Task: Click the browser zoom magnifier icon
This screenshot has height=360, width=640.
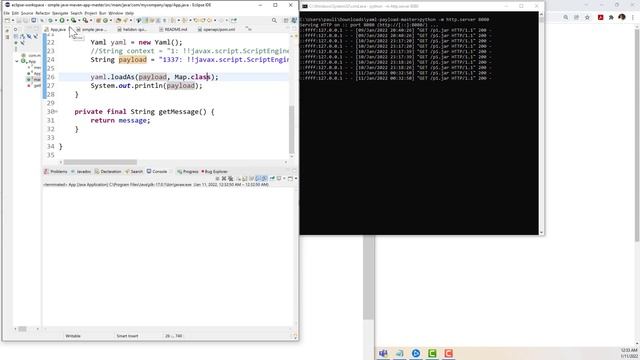Action: point(566,17)
